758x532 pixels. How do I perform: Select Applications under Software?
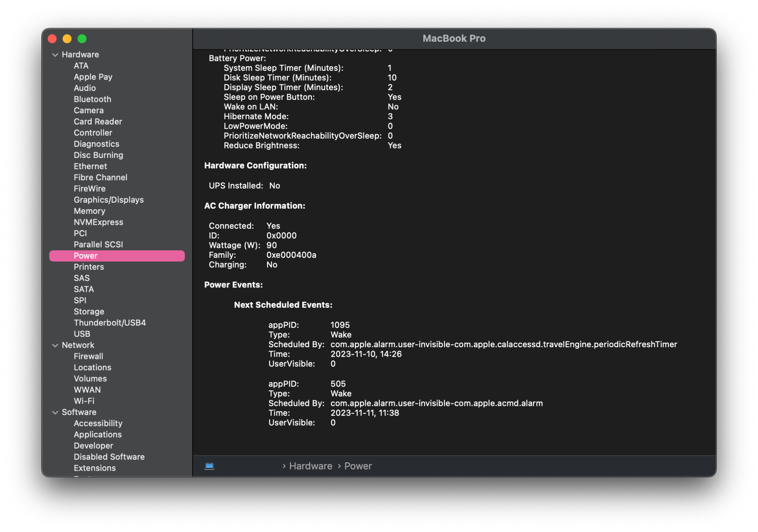(x=98, y=434)
